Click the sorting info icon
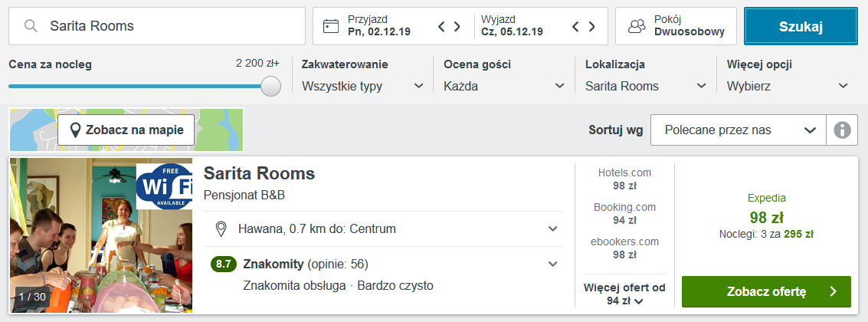This screenshot has height=322, width=868. 842,130
